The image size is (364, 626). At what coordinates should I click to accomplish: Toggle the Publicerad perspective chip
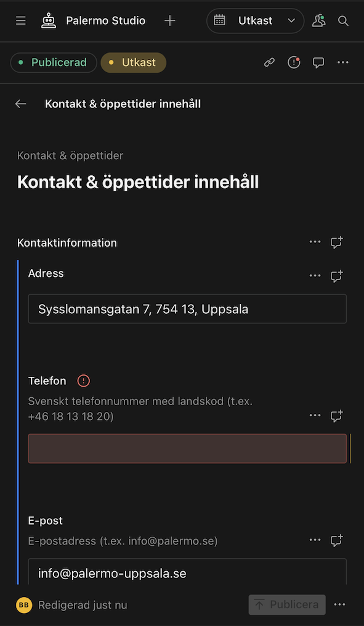tap(53, 62)
